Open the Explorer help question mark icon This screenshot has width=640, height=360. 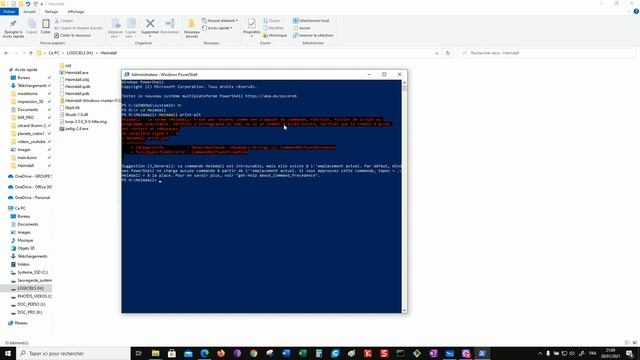coord(636,12)
